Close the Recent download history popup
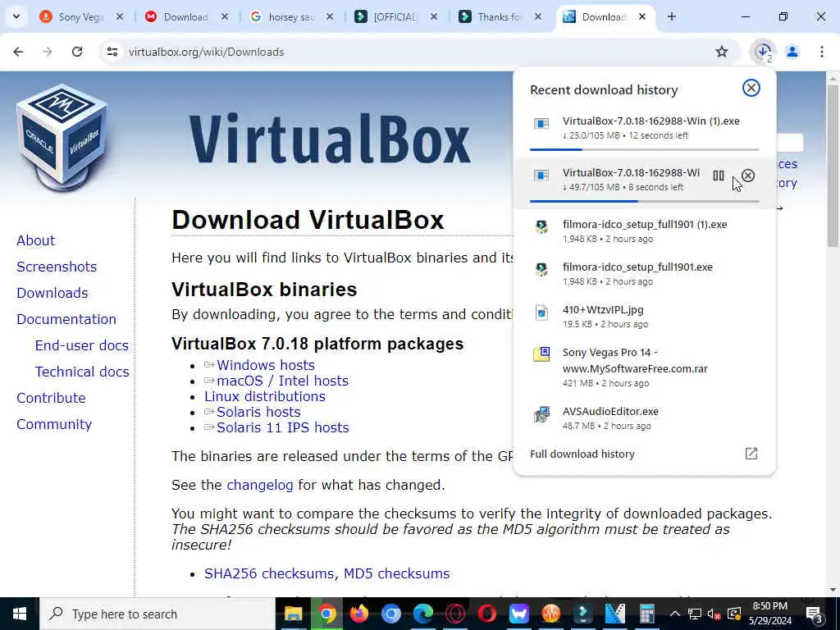 (751, 88)
